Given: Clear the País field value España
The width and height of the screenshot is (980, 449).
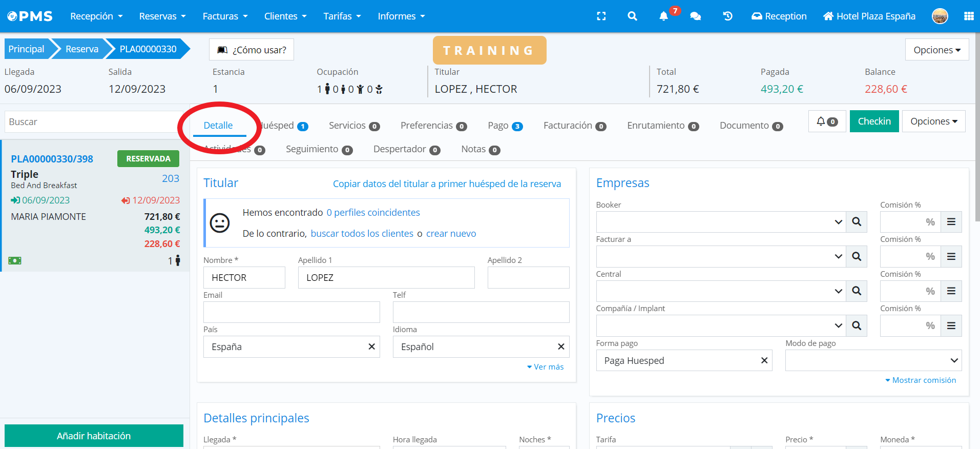Looking at the screenshot, I should pyautogui.click(x=372, y=347).
